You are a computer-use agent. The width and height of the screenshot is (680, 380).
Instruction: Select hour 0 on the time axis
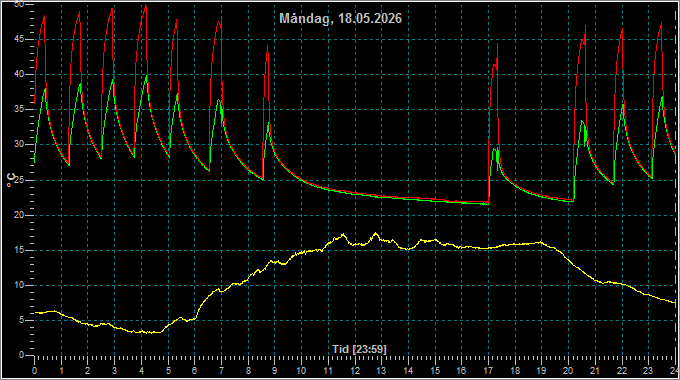35,371
